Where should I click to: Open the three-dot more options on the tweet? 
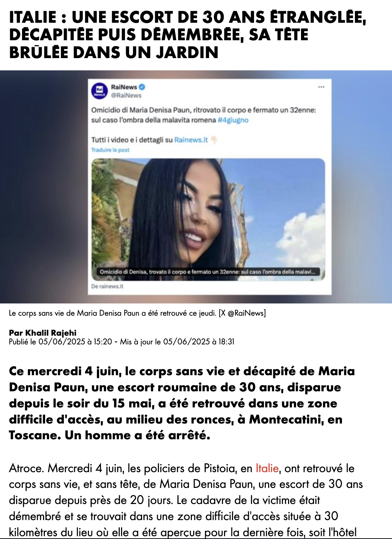(x=321, y=87)
